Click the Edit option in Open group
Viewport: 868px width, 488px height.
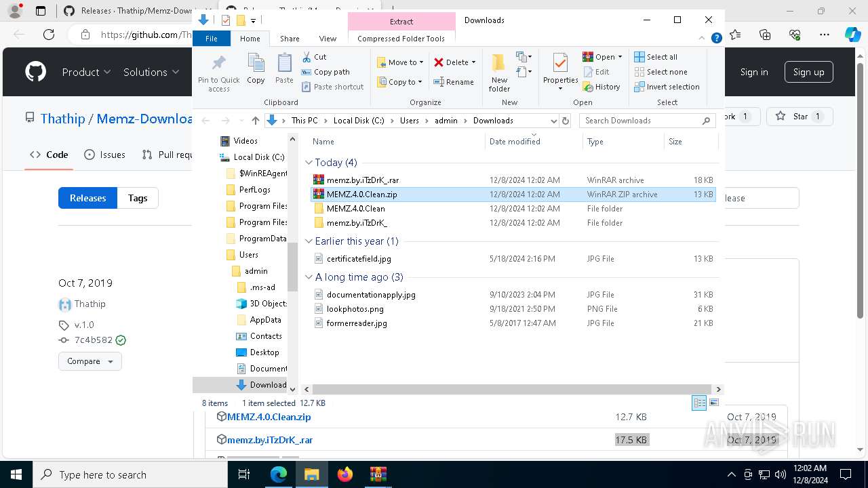tap(596, 72)
